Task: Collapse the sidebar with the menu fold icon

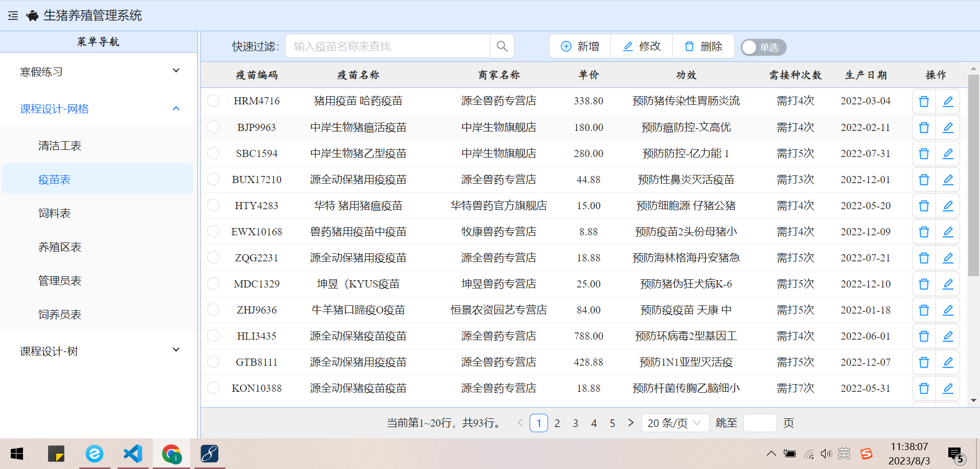Action: (x=13, y=16)
